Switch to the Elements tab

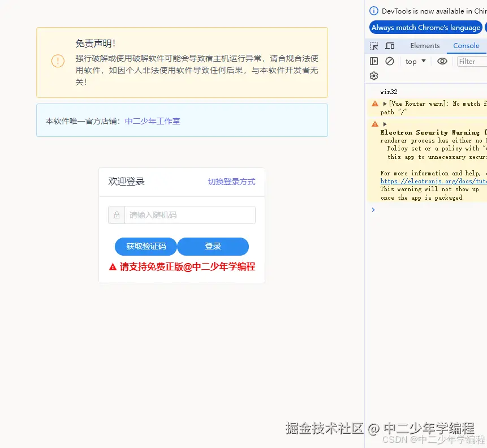425,46
